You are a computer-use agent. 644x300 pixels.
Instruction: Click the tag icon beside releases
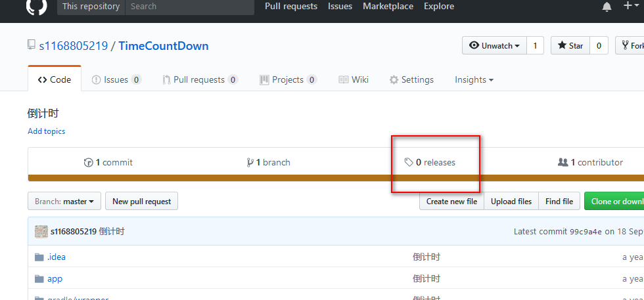pos(409,163)
